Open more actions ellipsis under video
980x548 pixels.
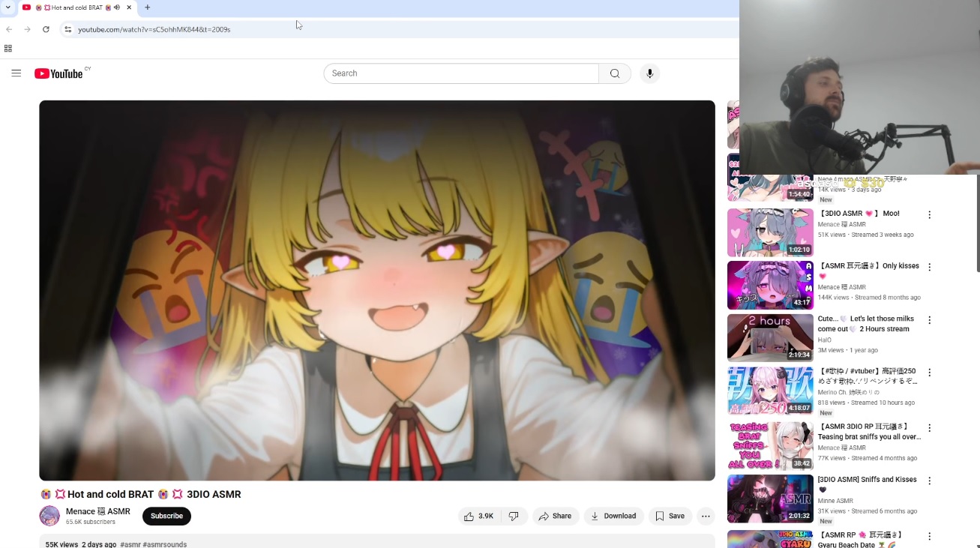click(706, 516)
